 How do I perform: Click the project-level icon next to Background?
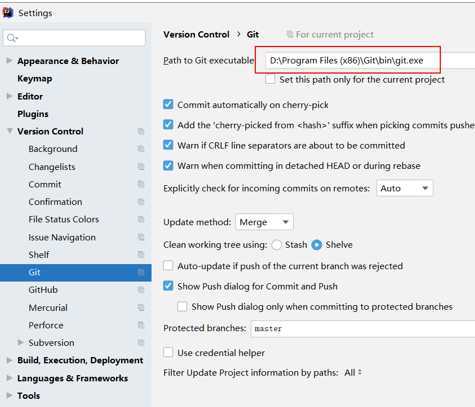[x=141, y=149]
